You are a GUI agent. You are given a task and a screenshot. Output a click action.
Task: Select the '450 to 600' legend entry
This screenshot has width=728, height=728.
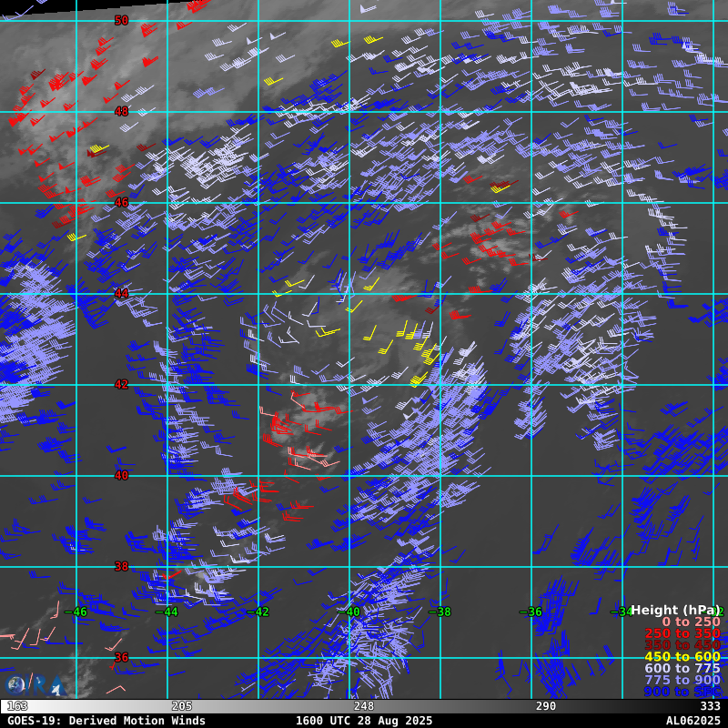coord(682,656)
